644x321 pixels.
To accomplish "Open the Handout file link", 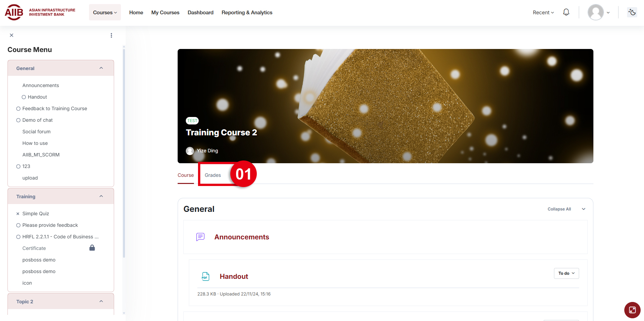I will [x=234, y=276].
